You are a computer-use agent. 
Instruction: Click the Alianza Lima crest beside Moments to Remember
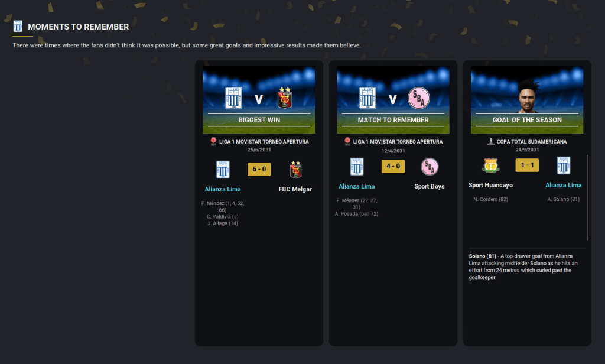(18, 26)
